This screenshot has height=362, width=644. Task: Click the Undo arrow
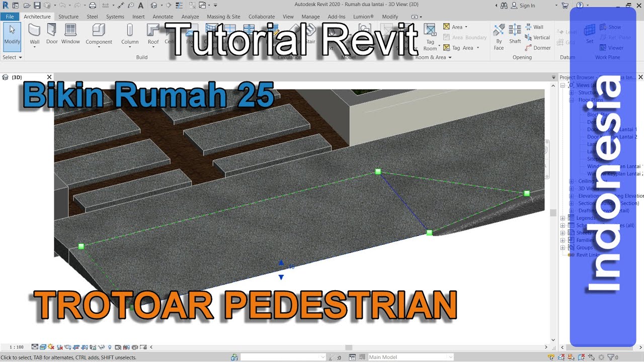[x=62, y=6]
